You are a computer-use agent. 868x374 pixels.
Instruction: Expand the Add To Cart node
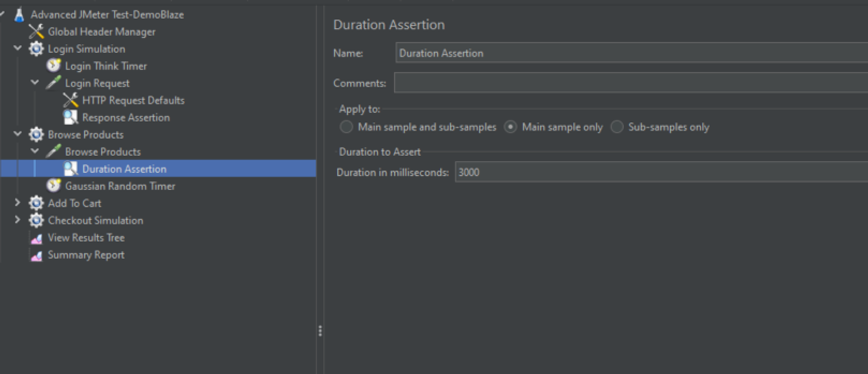[x=17, y=202]
